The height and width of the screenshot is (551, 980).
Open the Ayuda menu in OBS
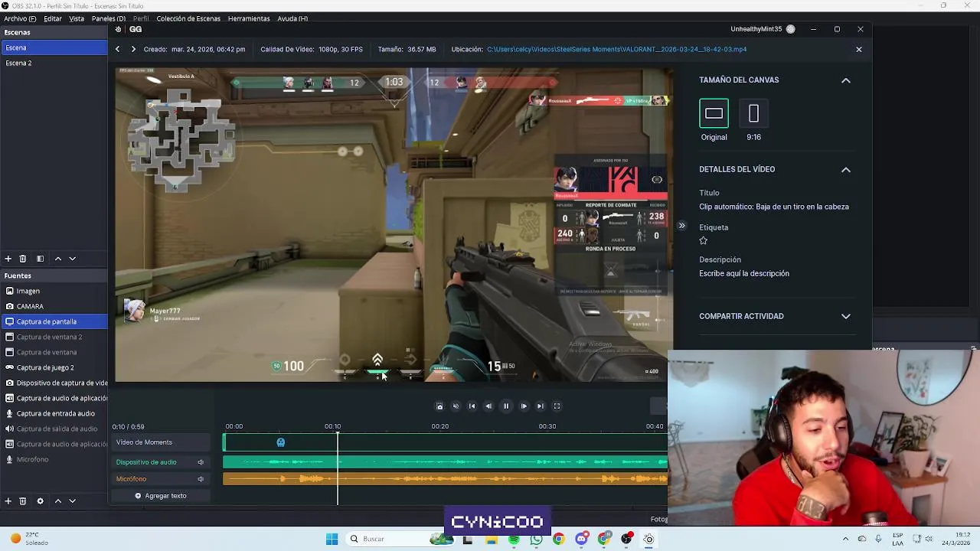[x=292, y=18]
